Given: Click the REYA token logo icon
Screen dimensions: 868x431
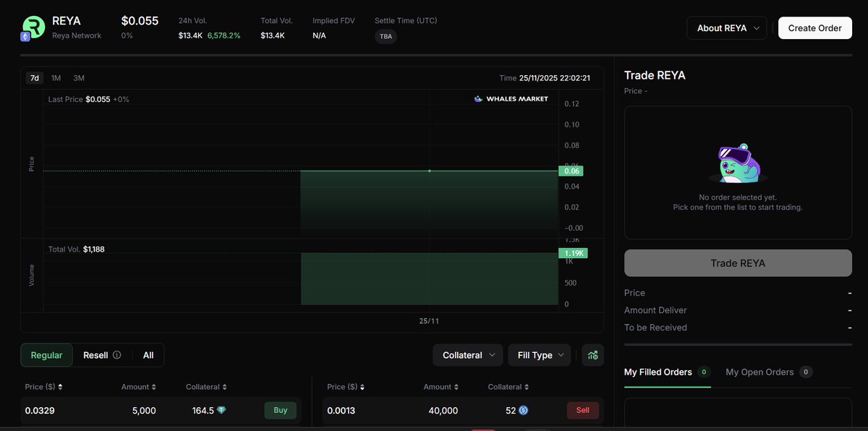Looking at the screenshot, I should click(33, 27).
